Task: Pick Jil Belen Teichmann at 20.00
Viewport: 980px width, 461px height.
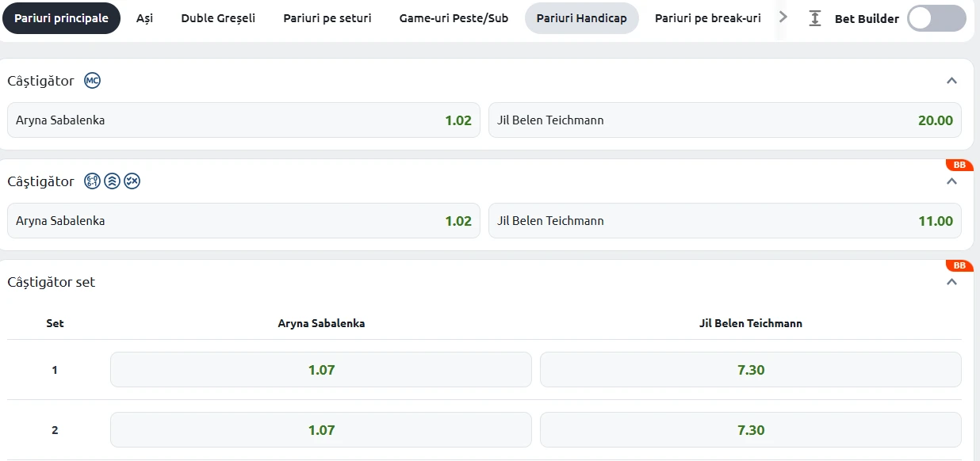Action: point(725,120)
